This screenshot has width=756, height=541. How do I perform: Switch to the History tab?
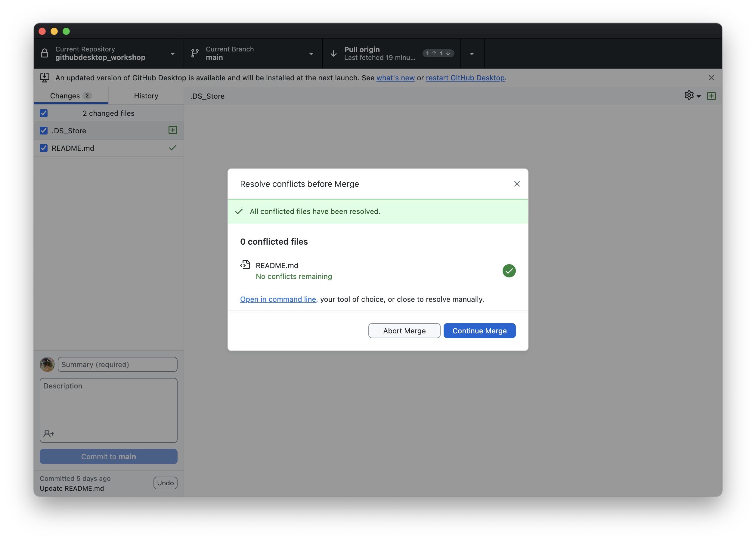145,95
